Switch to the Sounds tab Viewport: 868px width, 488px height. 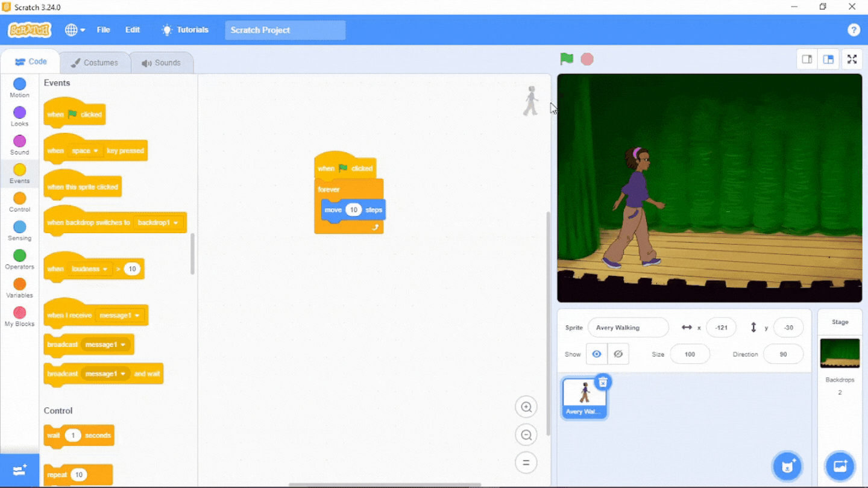(x=161, y=63)
